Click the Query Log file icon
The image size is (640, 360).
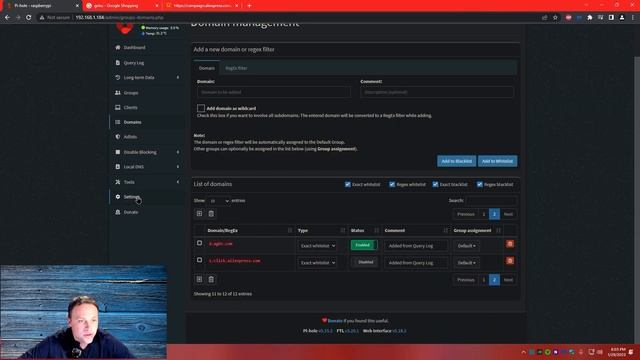pyautogui.click(x=118, y=62)
